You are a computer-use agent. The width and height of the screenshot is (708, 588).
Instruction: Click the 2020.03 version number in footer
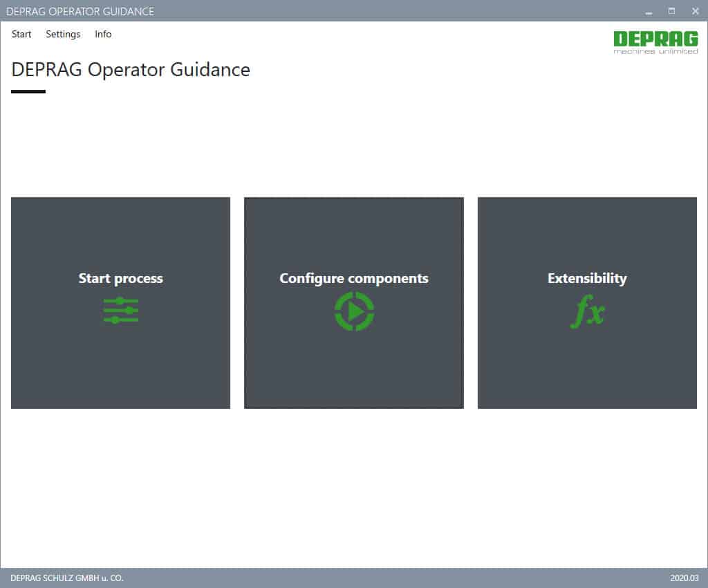coord(684,578)
